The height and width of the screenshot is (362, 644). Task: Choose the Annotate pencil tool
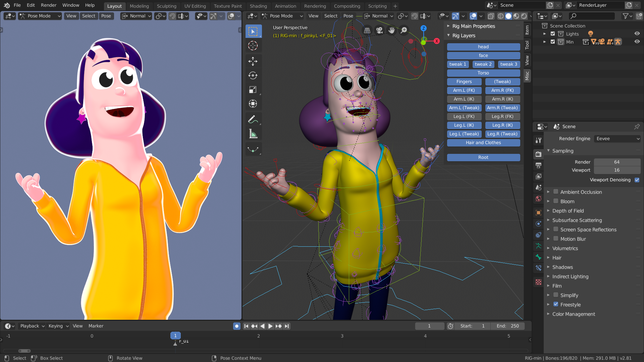pos(253,119)
